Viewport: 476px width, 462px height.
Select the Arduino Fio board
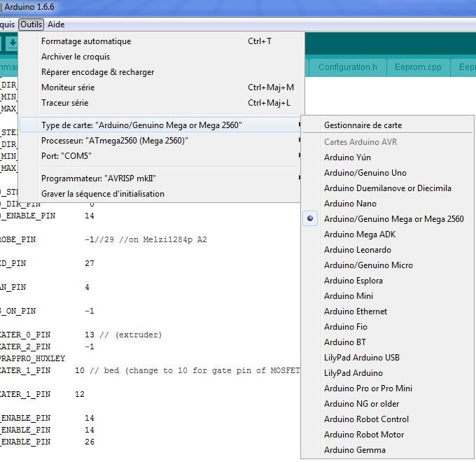(x=388, y=327)
